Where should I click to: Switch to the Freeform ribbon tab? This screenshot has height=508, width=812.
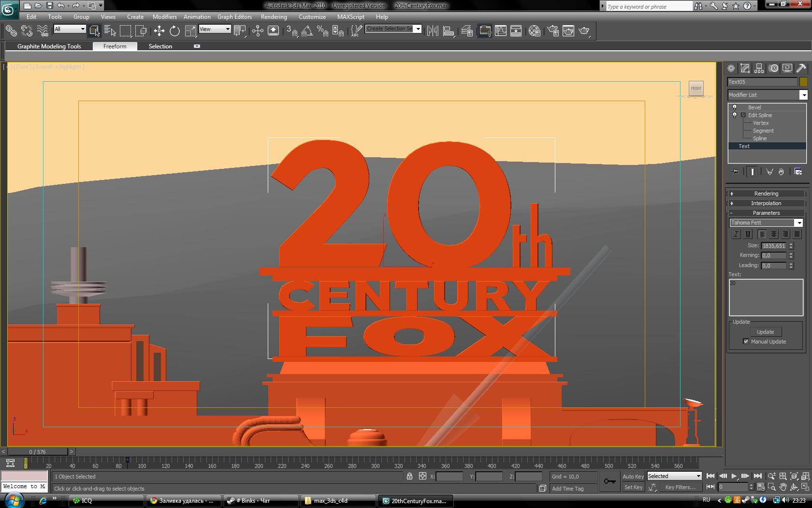pyautogui.click(x=115, y=46)
